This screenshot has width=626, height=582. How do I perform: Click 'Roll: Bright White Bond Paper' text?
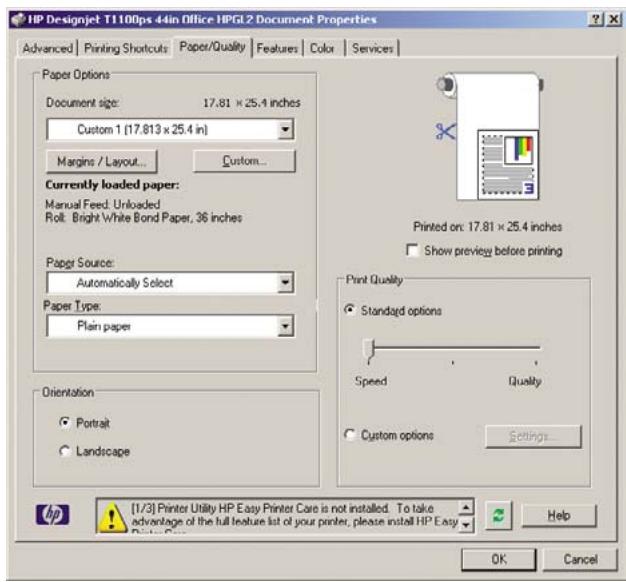coord(144,218)
